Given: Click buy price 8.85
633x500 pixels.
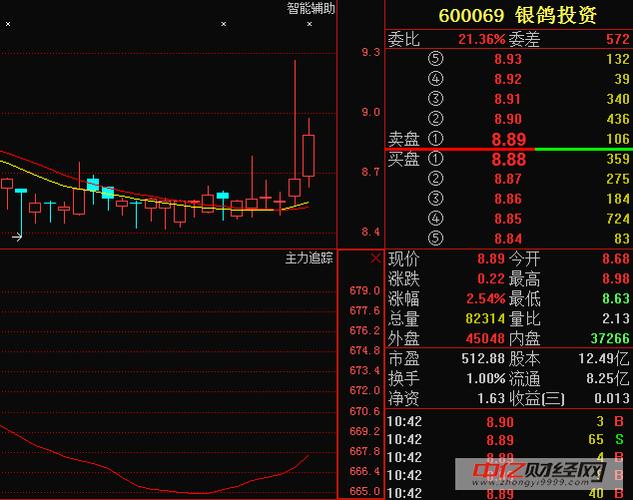Looking at the screenshot, I should 508,219.
